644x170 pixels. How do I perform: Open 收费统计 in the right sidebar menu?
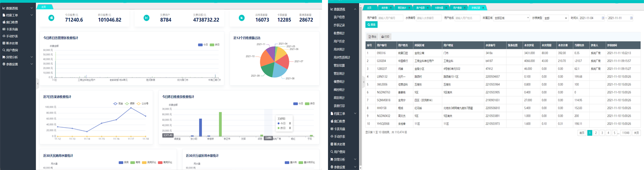click(339, 33)
